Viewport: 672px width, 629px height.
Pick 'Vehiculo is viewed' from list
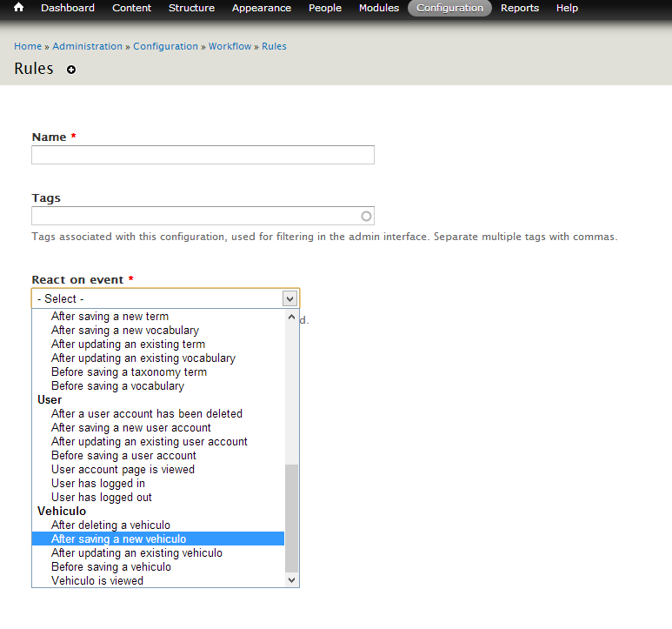pos(97,581)
